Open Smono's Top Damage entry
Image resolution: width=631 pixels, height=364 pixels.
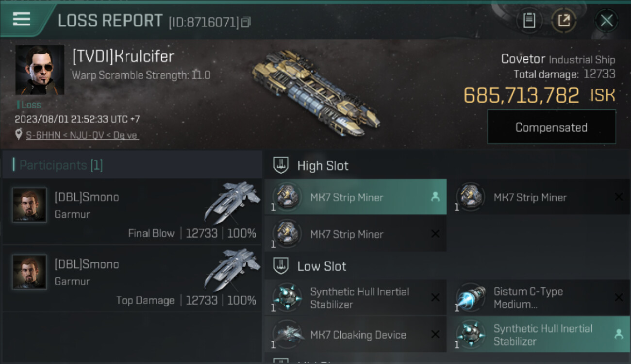132,278
